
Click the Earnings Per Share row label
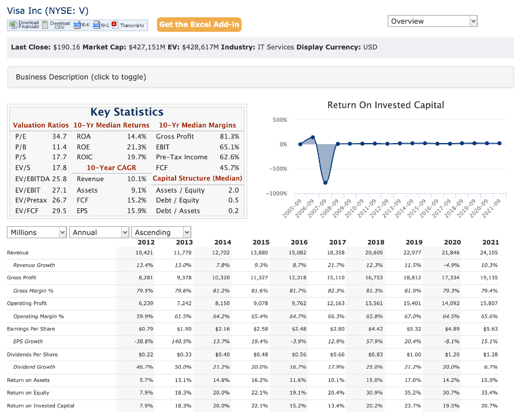click(x=31, y=329)
